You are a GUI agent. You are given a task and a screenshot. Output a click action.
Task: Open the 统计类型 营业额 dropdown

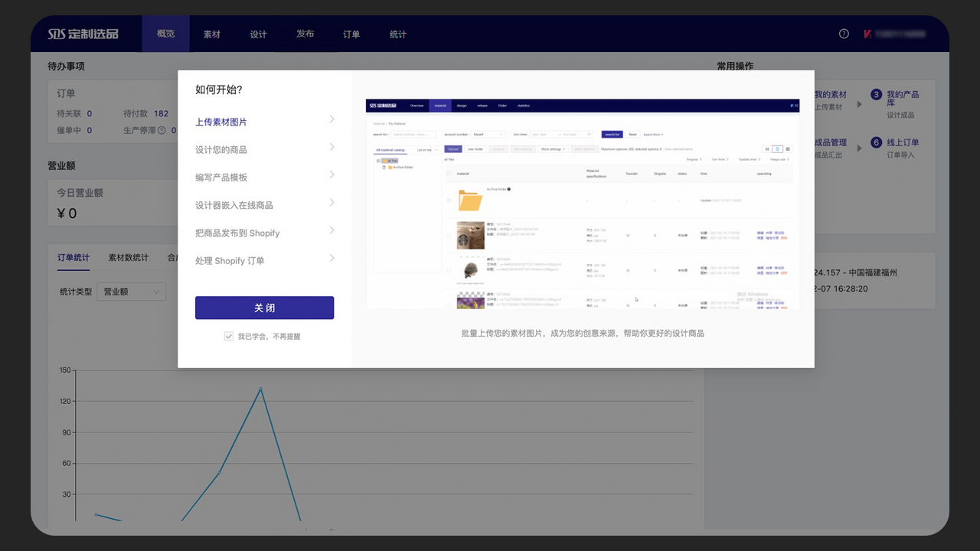(130, 292)
